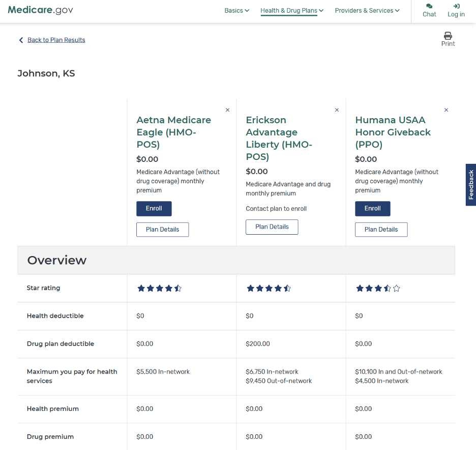Screen dimensions: 476x450
Task: Click Humana plan star rating icons
Action: pos(378,288)
